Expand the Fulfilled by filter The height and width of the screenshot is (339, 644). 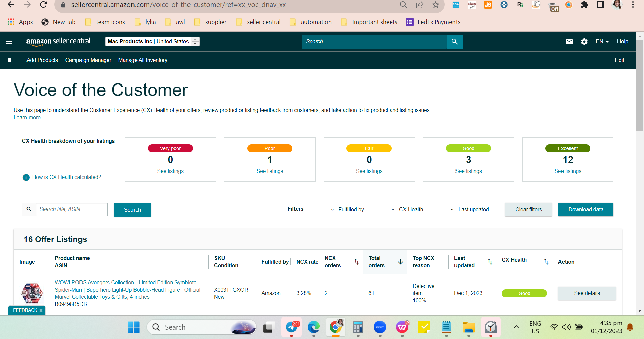click(347, 210)
